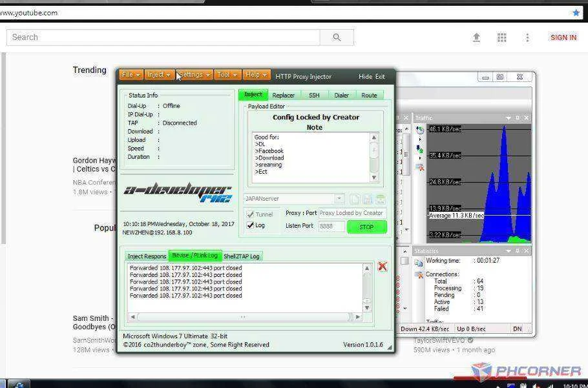This screenshot has width=588, height=388.
Task: Click the Average 11.3 KB/sec graph label
Action: pos(456,216)
